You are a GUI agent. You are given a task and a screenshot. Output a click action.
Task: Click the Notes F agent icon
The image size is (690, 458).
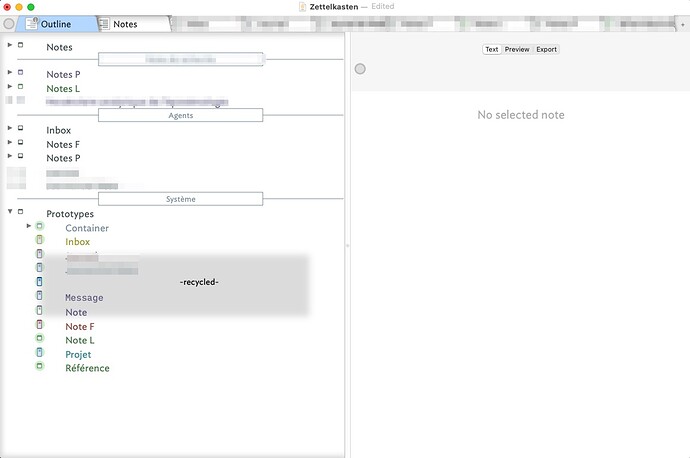tap(20, 142)
